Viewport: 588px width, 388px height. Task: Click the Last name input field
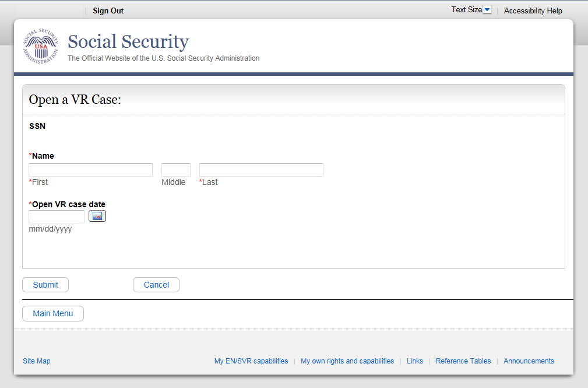(x=261, y=170)
